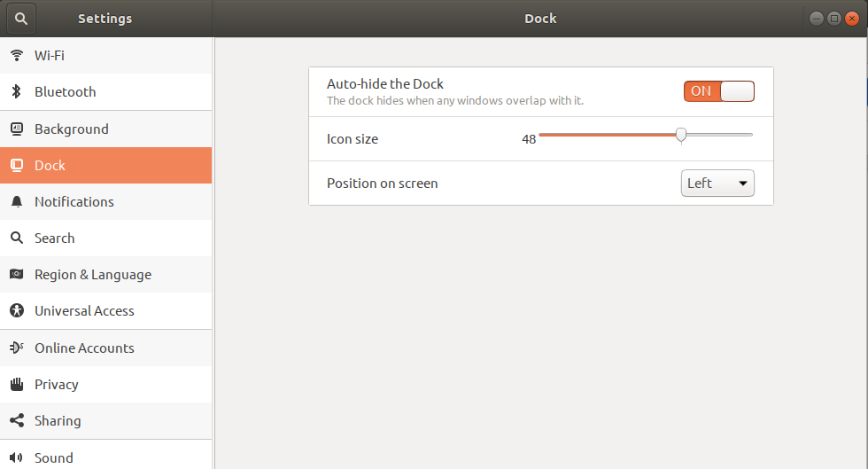
Task: Click the Wi-Fi icon in sidebar
Action: tap(16, 55)
